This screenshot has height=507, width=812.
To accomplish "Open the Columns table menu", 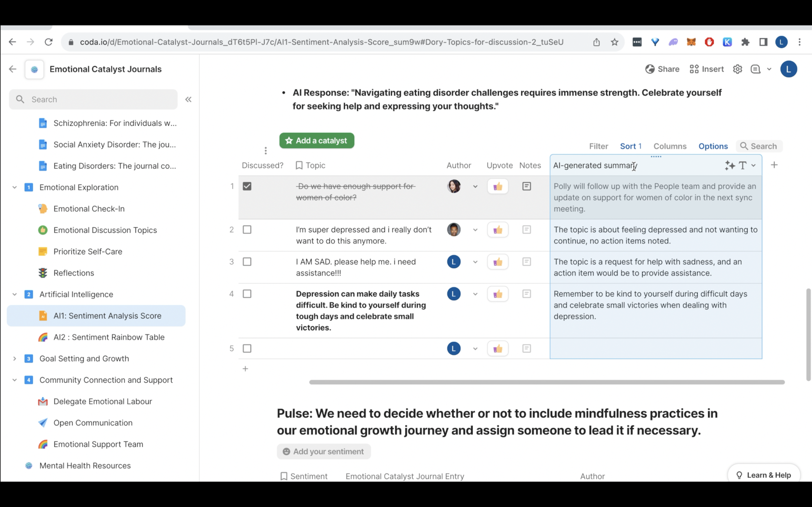I will (x=670, y=146).
